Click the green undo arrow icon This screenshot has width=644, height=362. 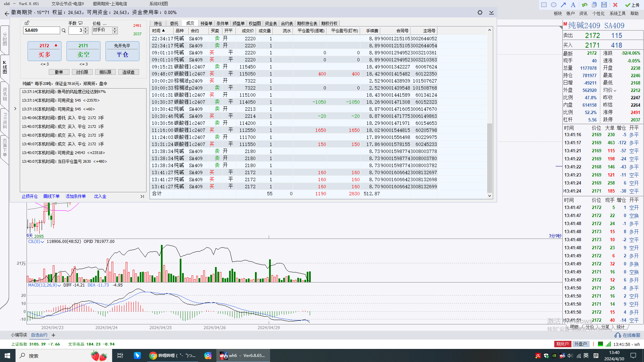[x=585, y=5]
